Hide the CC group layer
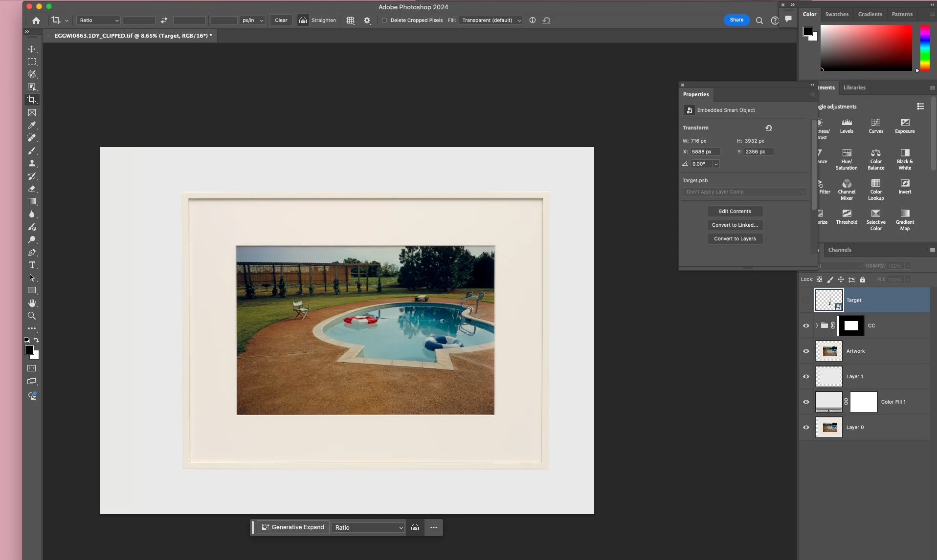Viewport: 937px width, 560px height. coord(806,326)
